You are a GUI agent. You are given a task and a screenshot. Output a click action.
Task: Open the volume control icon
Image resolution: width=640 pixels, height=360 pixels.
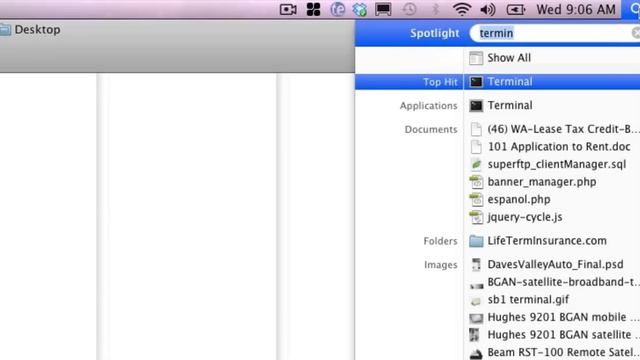488,9
